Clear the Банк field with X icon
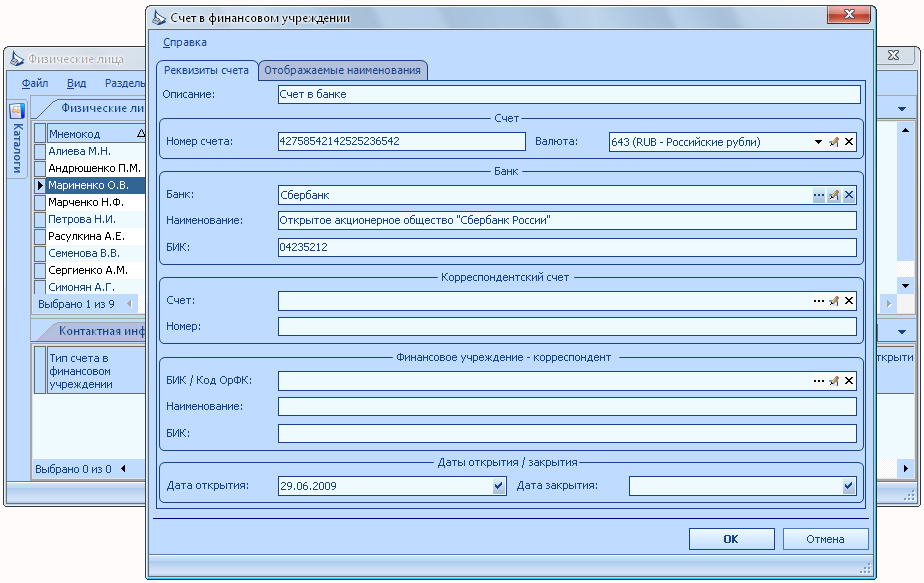 point(849,195)
